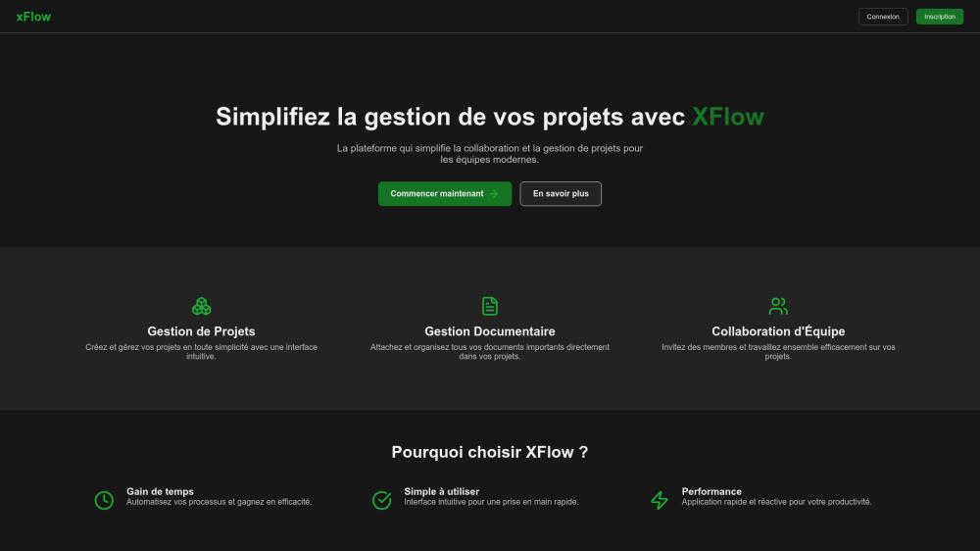Click the Performance lightning bolt icon
The width and height of the screenshot is (980, 551).
660,500
